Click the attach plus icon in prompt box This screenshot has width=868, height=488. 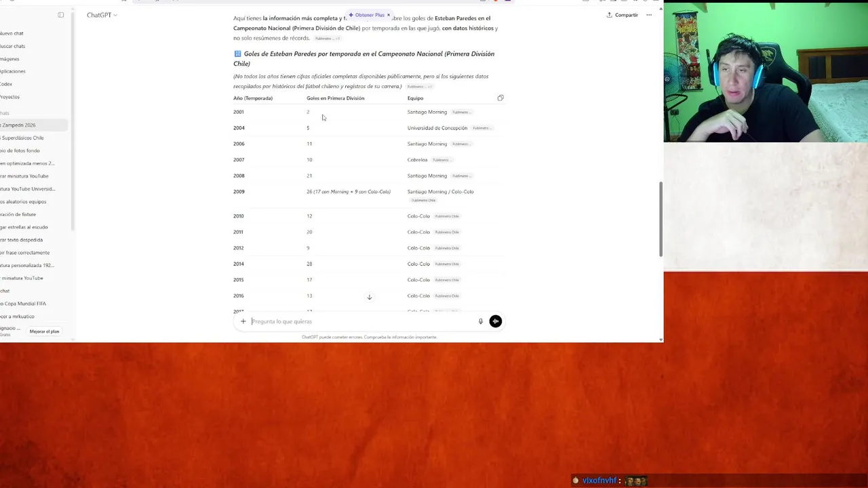pyautogui.click(x=243, y=321)
